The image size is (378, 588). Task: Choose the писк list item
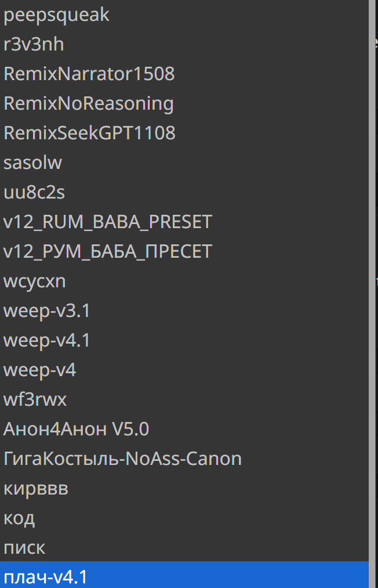(24, 548)
